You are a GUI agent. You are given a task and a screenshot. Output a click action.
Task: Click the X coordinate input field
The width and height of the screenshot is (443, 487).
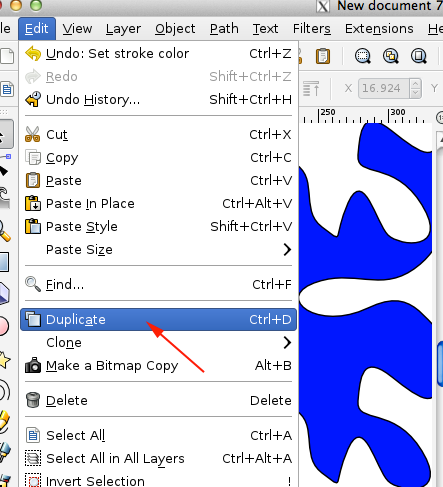[383, 88]
